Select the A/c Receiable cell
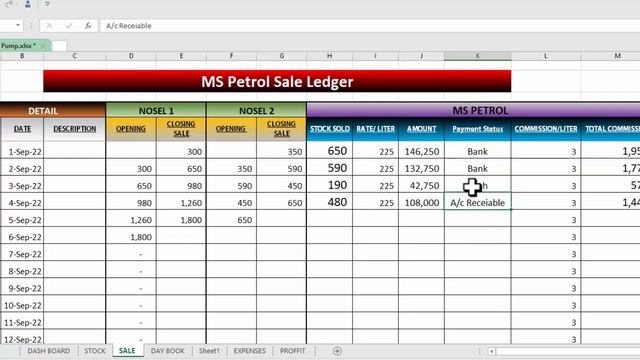The height and width of the screenshot is (360, 640). (x=478, y=202)
